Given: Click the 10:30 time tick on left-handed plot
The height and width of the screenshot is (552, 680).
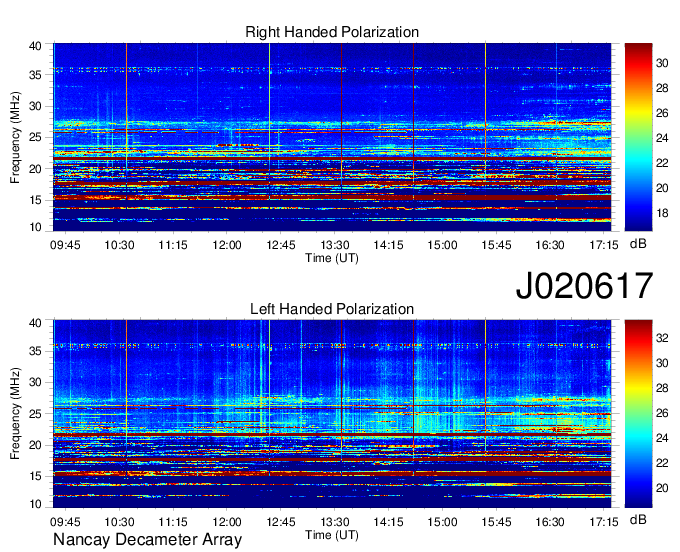Looking at the screenshot, I should point(119,521).
